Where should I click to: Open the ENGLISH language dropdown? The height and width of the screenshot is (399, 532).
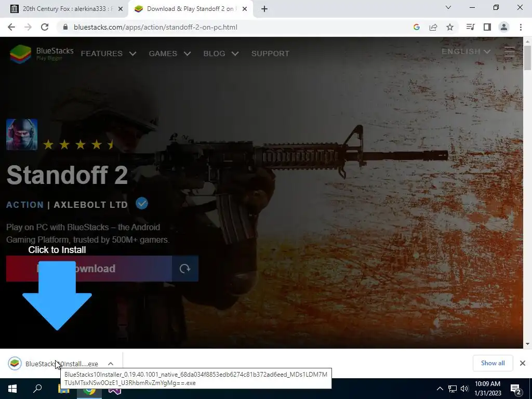pyautogui.click(x=466, y=51)
